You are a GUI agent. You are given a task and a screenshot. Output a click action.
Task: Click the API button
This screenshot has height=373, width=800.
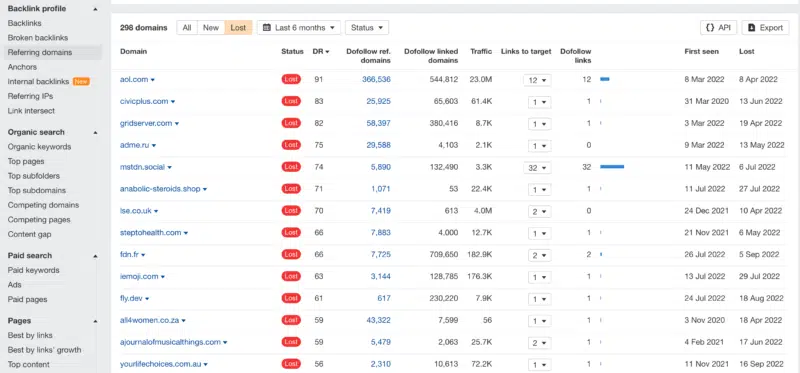[x=718, y=28]
